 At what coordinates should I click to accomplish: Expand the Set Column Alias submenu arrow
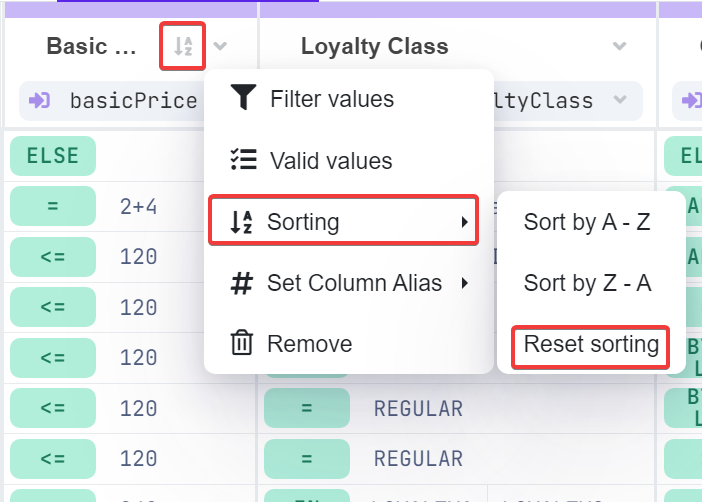point(465,283)
